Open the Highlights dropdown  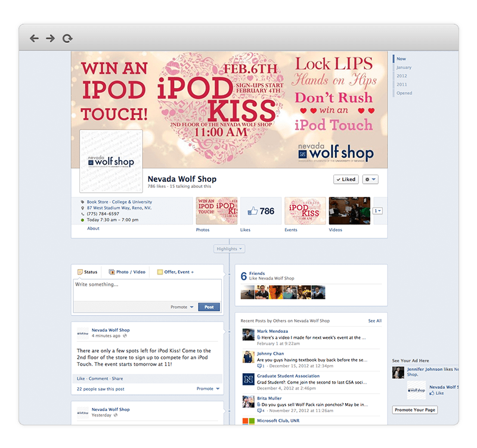(229, 249)
